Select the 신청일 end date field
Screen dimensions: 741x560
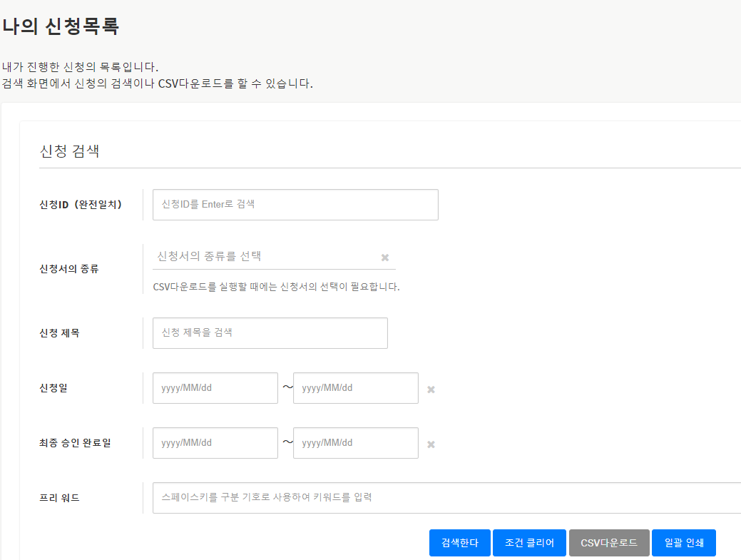[355, 388]
